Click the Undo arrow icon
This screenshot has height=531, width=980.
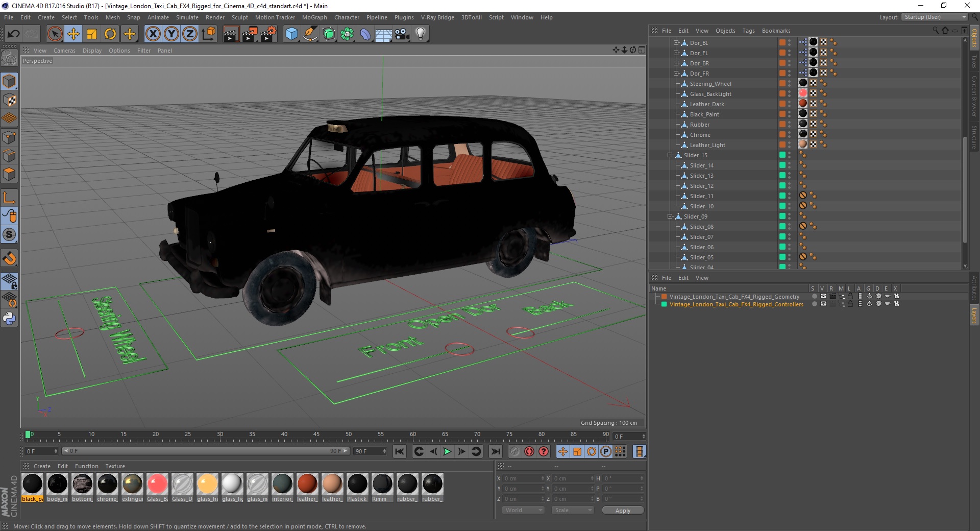(14, 34)
